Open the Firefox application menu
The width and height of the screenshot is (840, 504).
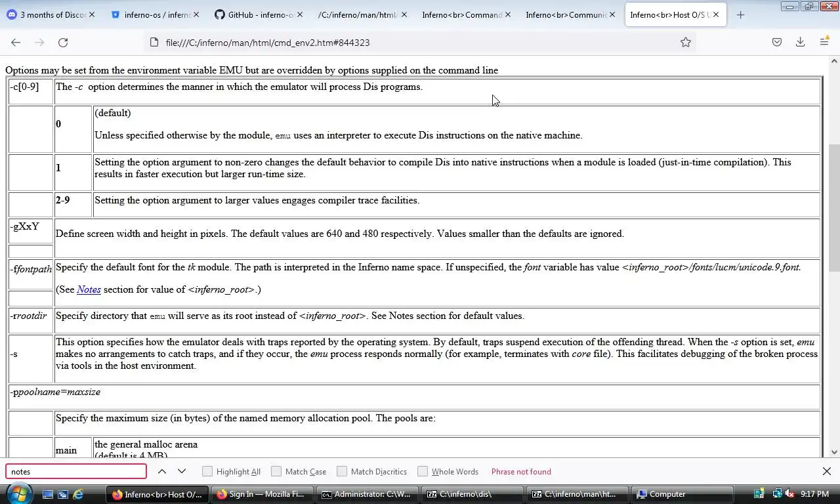(x=824, y=42)
